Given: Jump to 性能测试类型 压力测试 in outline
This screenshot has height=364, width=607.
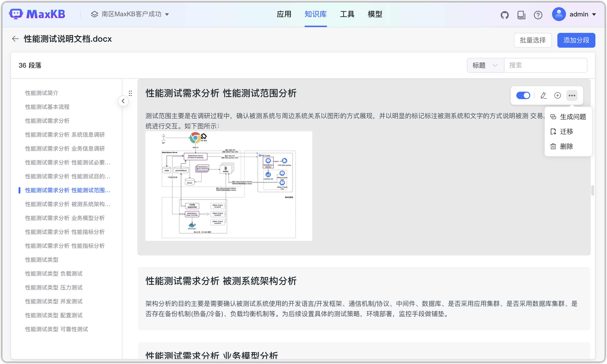Looking at the screenshot, I should [54, 287].
